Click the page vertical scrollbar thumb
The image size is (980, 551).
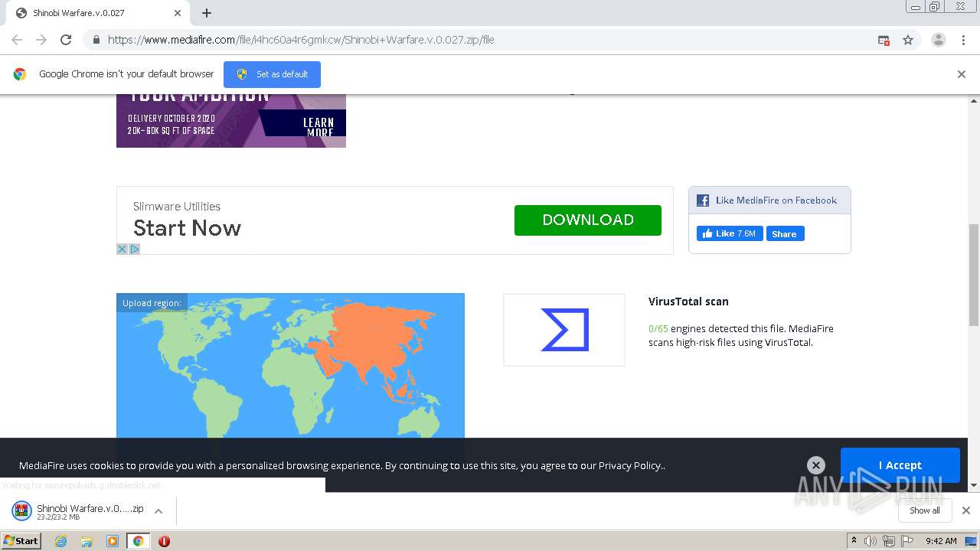click(x=973, y=275)
